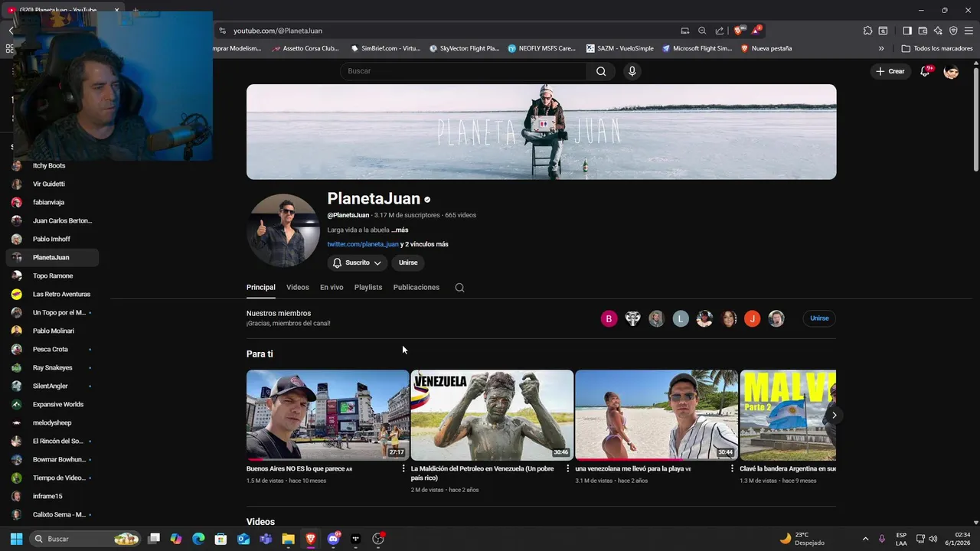Screen dimensions: 980x551
Task: Click the YouTube search magnifier button
Action: [601, 71]
